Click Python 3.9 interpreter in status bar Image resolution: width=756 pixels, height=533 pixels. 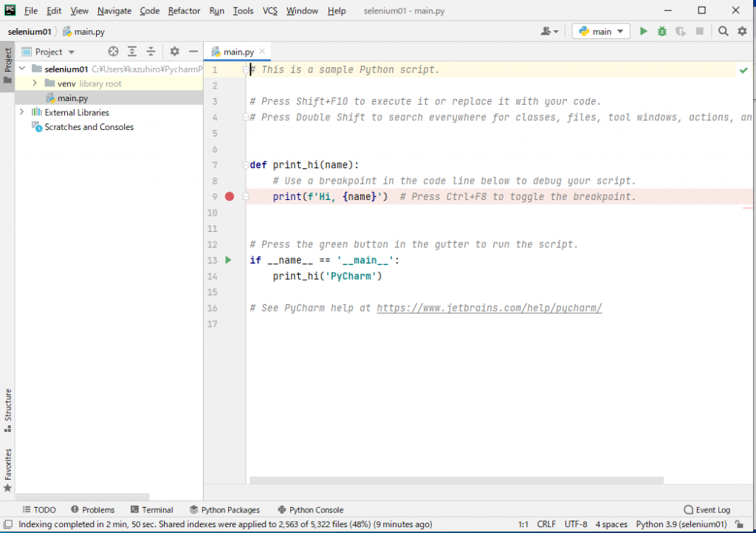[x=682, y=524]
